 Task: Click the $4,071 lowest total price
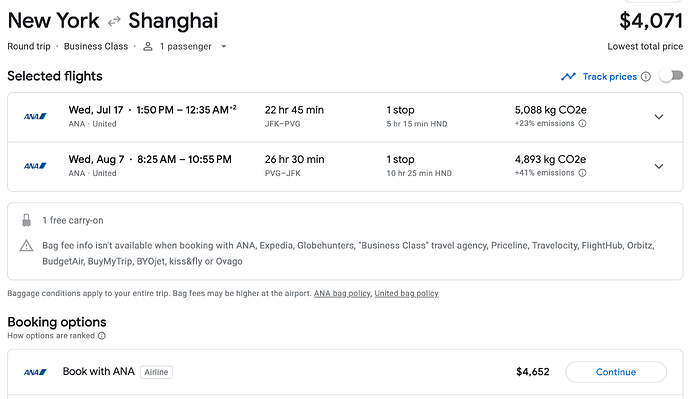[651, 21]
